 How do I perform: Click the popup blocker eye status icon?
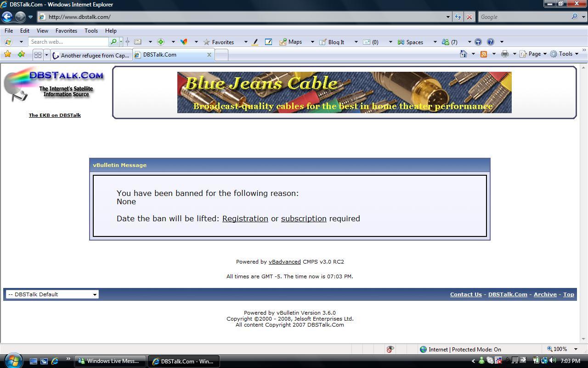[x=390, y=349]
